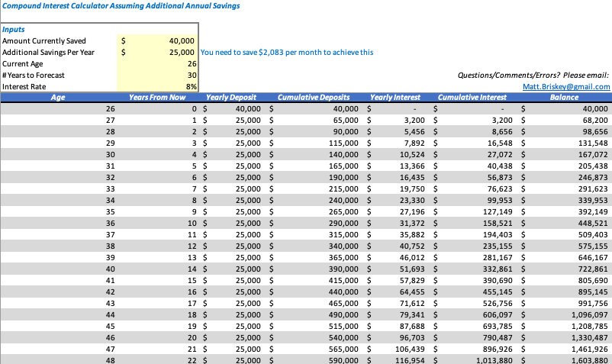Click the Balance column header
Viewport: 612px width, 364px height.
(x=564, y=98)
